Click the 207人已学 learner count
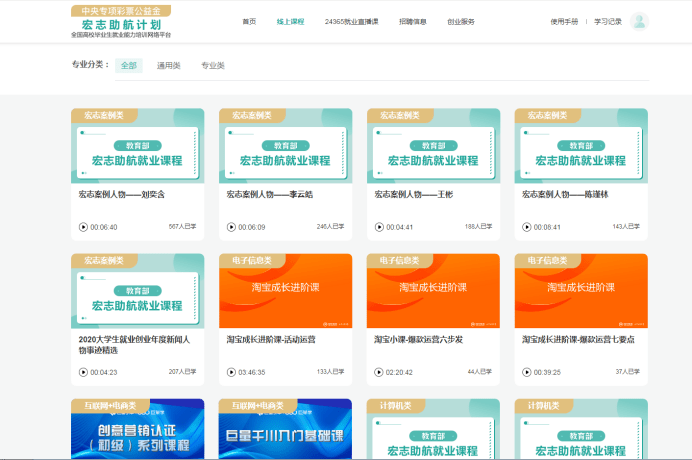This screenshot has width=692, height=460. (182, 372)
